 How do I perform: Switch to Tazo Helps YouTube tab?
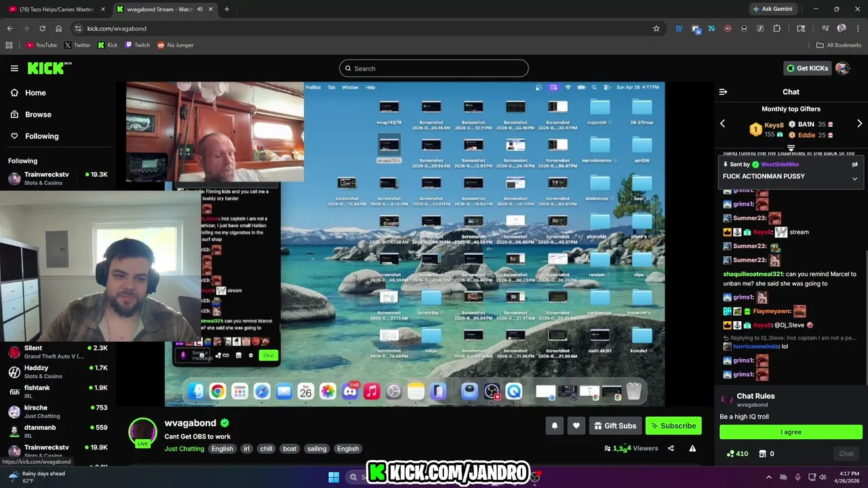(56, 9)
